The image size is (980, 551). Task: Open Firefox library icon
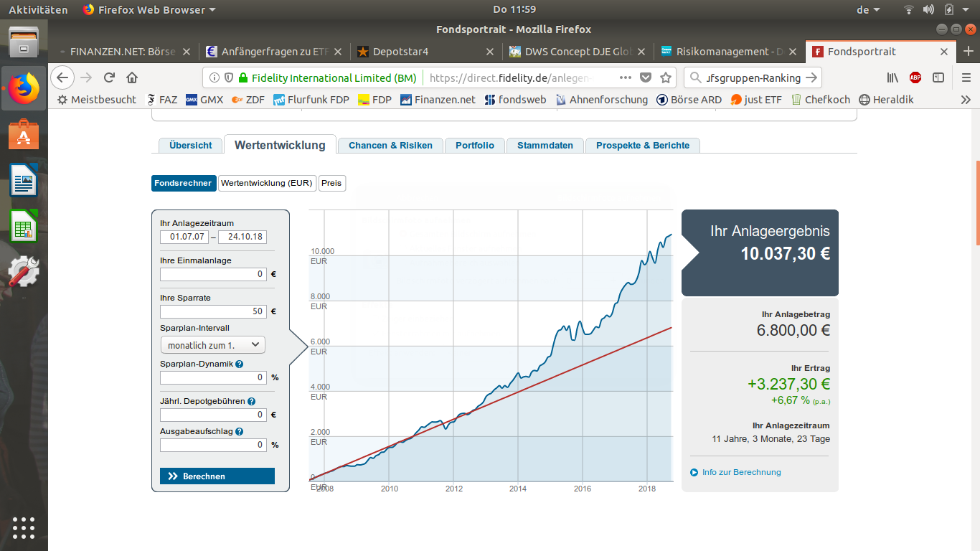coord(892,77)
